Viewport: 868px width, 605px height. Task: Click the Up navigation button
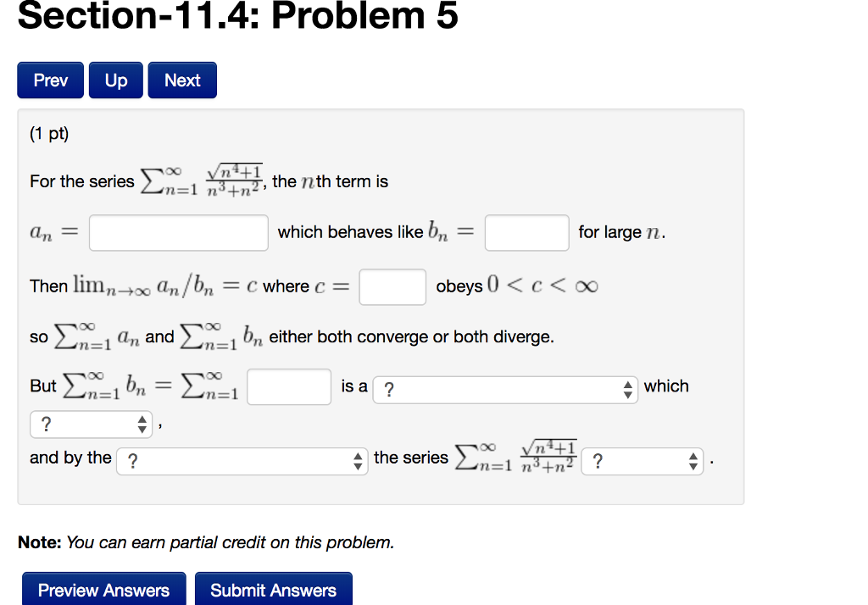(x=115, y=80)
